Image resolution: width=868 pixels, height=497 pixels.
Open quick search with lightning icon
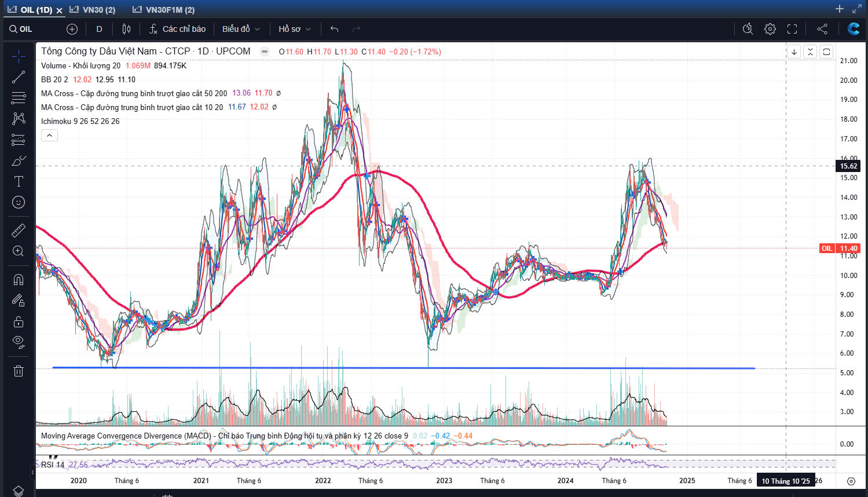(x=748, y=29)
